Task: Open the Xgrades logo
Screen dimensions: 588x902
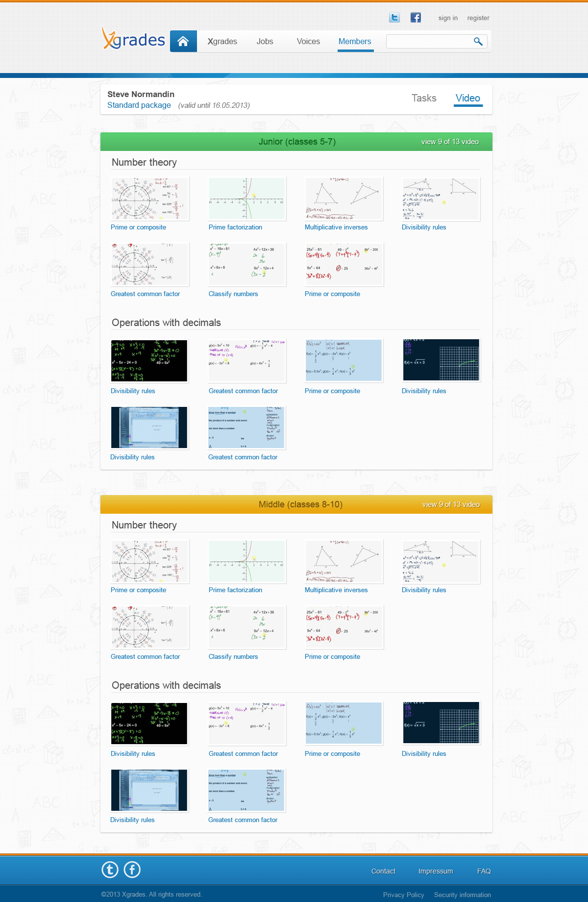Action: [133, 39]
